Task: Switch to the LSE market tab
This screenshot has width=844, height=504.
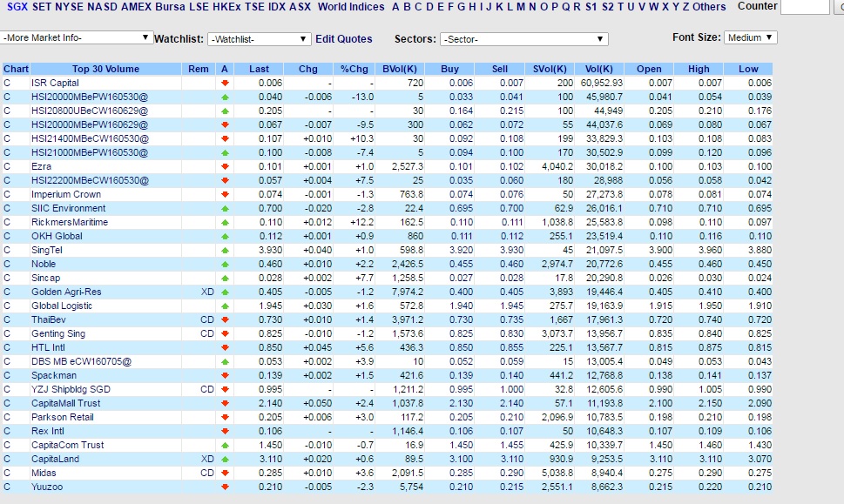Action: (x=199, y=7)
